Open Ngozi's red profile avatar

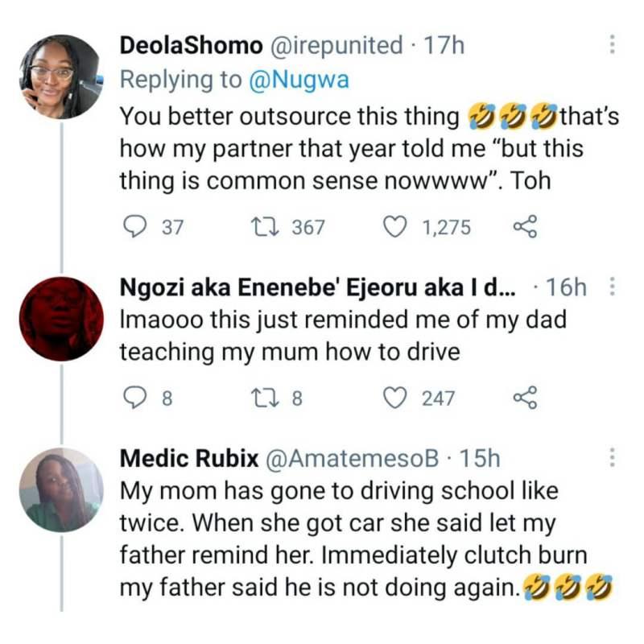(x=60, y=319)
